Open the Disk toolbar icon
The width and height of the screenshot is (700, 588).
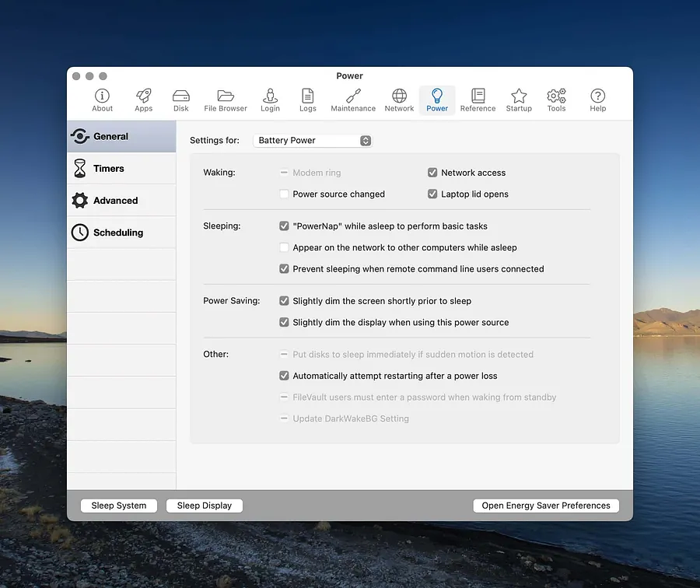[x=181, y=100]
